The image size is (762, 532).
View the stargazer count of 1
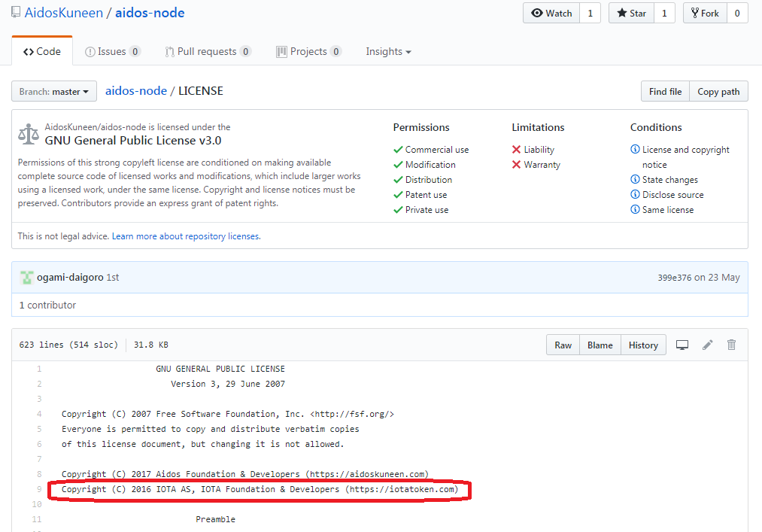click(x=664, y=13)
